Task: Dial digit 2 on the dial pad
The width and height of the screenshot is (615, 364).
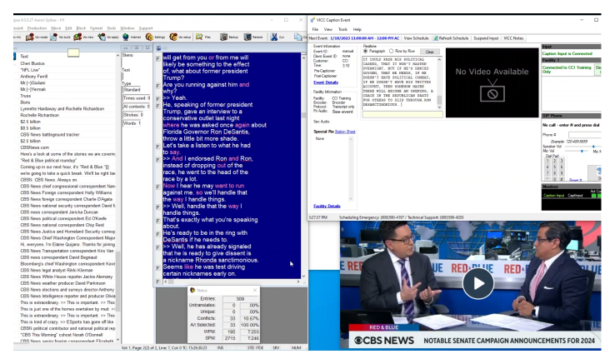Action: (x=554, y=161)
